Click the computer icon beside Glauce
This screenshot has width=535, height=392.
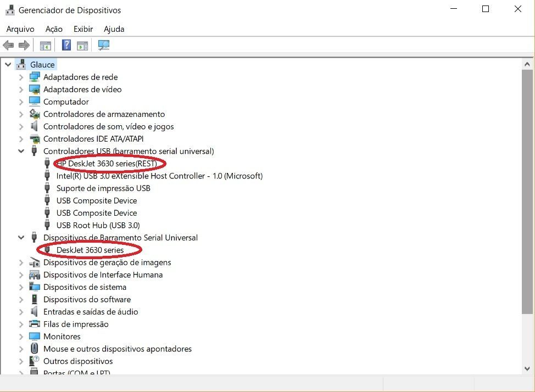click(21, 64)
